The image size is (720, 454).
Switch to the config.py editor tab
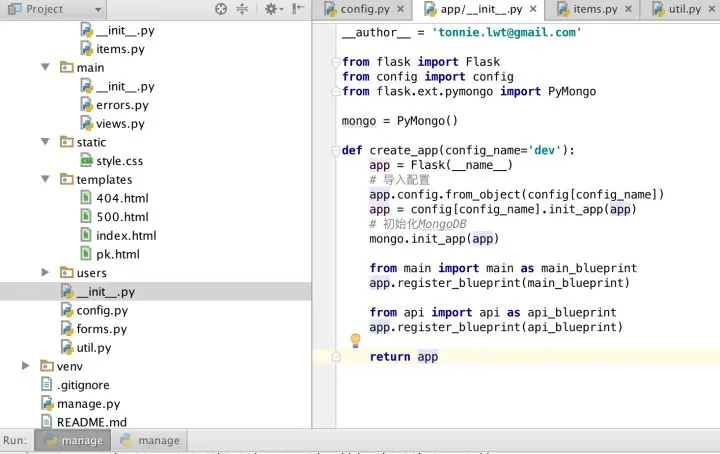(363, 10)
